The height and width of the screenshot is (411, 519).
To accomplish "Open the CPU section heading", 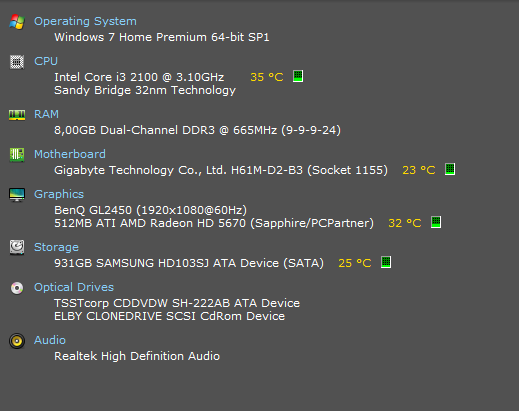I will click(x=46, y=61).
